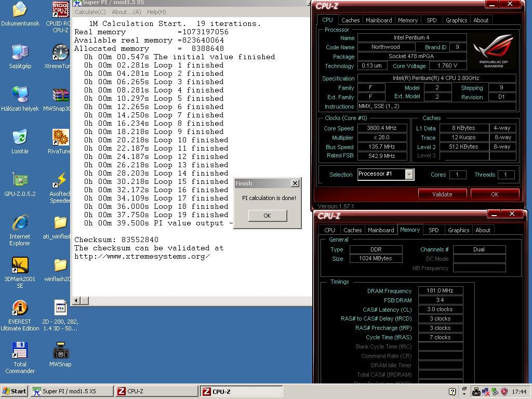Click the FSB:DRAM ratio value 3:4
Screen dimensions: 532x399
click(440, 300)
